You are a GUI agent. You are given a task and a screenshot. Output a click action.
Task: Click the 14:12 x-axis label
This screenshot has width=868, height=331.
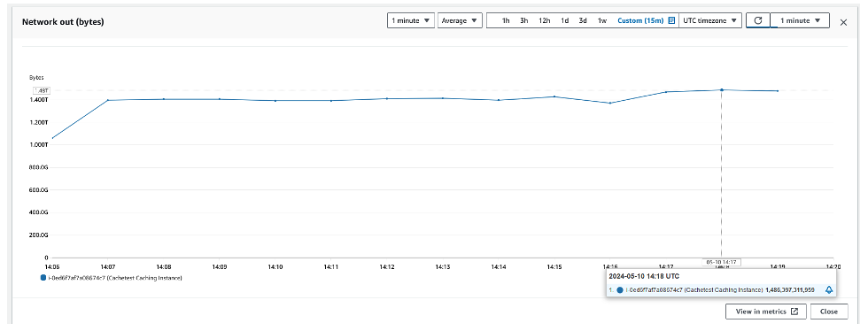(387, 266)
